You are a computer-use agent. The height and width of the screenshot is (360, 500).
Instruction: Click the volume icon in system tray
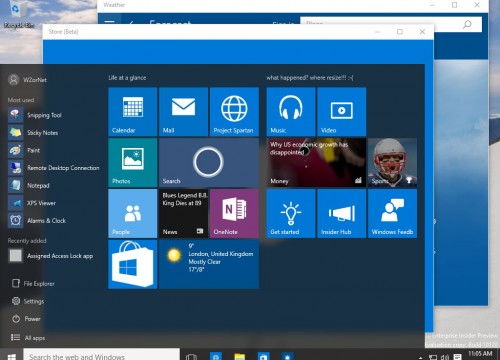tap(445, 357)
